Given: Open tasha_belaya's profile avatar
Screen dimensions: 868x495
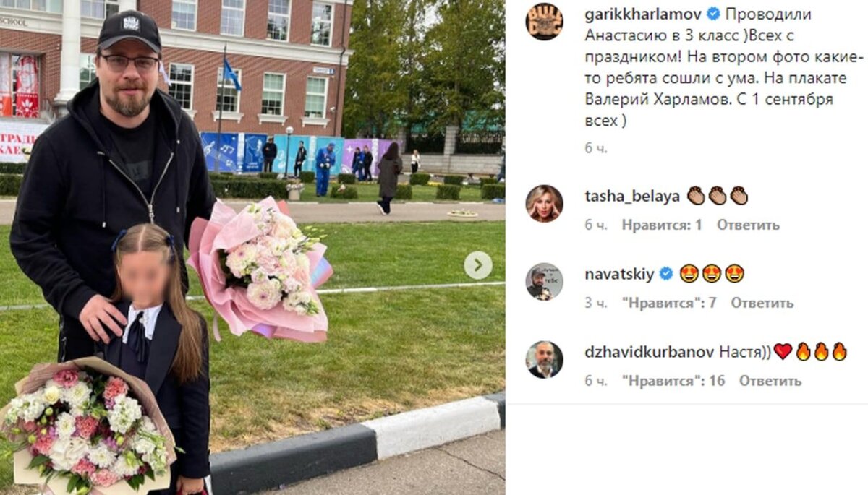Looking at the screenshot, I should (x=544, y=203).
